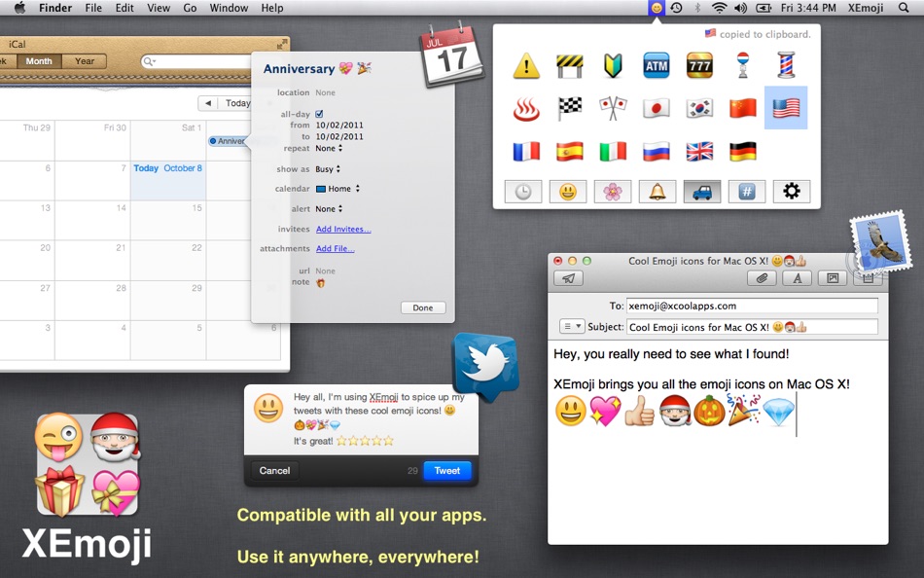Switch to the recent emoji clock tab
924x578 pixels.
523,192
